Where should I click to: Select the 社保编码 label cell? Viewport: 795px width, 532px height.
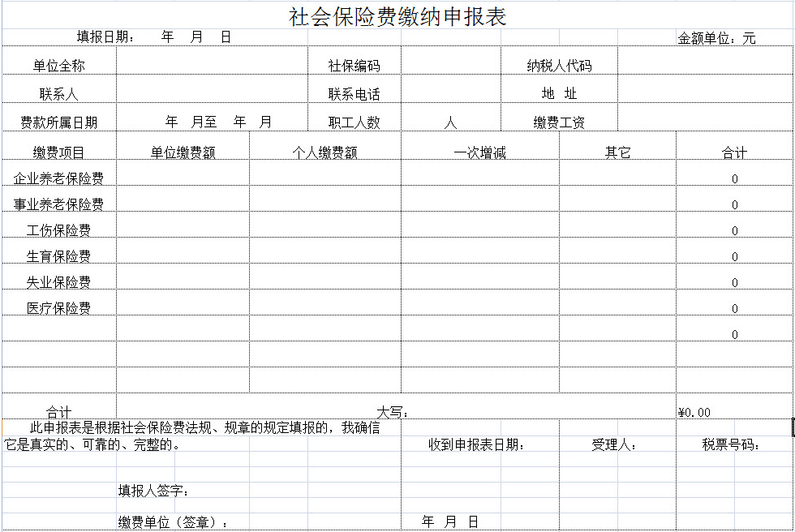(354, 66)
